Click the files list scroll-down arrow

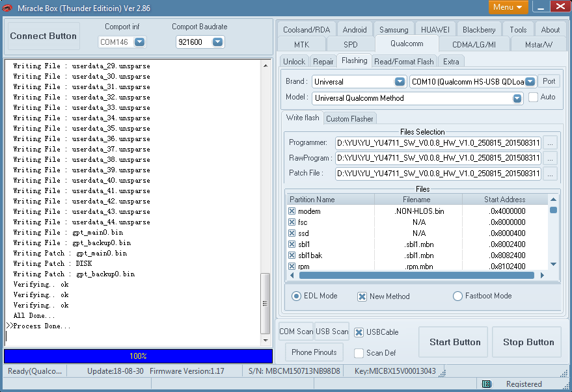pos(553,265)
